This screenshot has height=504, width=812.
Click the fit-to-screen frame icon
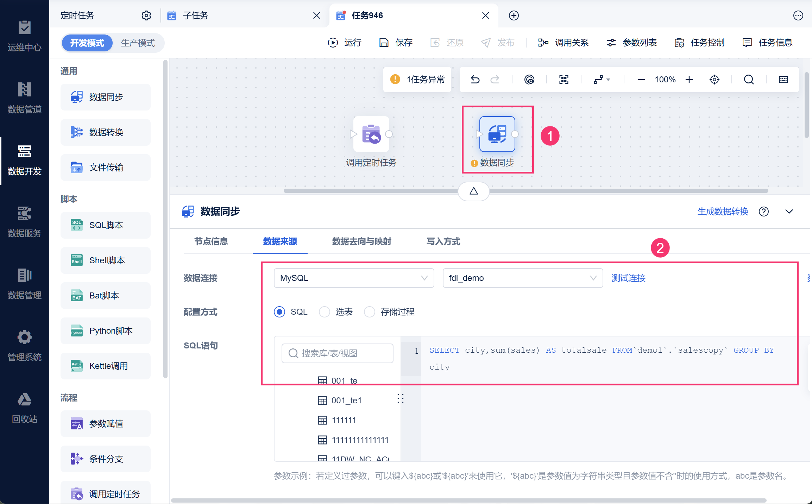[x=564, y=80]
